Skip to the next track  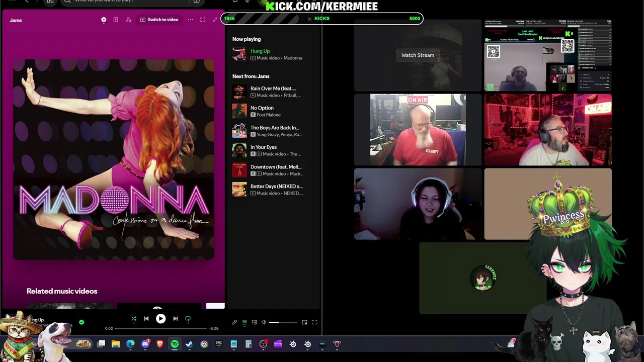[175, 319]
